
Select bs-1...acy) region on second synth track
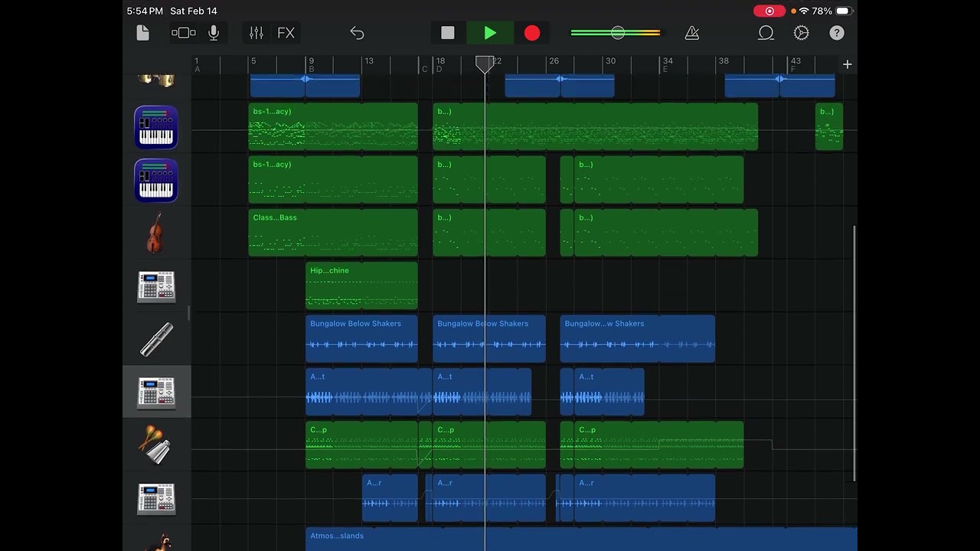pos(333,179)
